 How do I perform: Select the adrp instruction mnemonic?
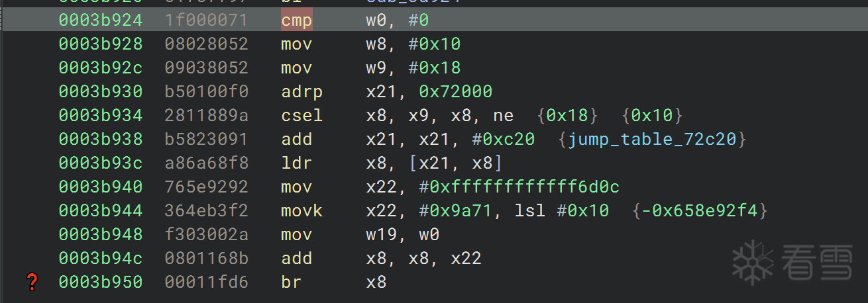pos(301,92)
